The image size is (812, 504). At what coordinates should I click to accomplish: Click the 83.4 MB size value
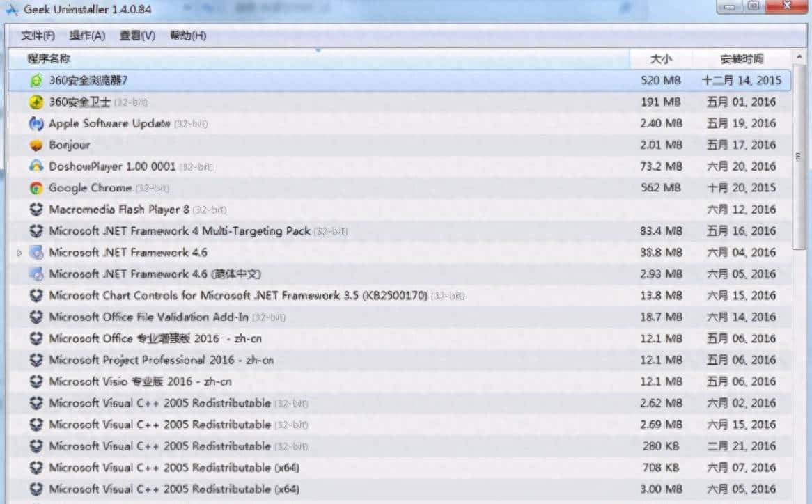(x=661, y=231)
